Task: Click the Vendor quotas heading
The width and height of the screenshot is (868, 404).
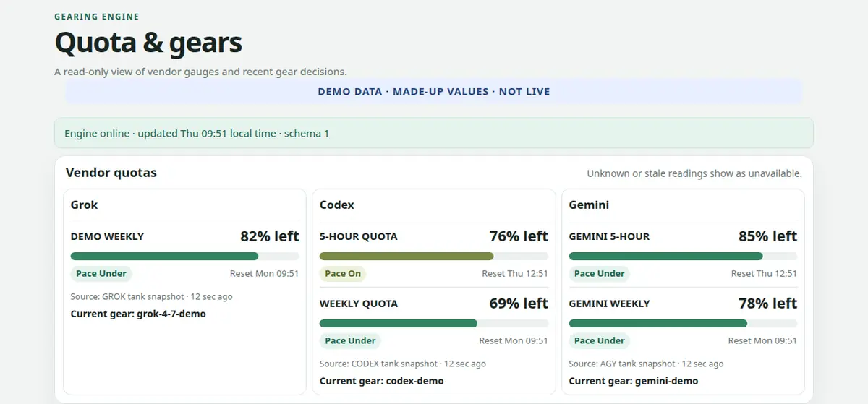Action: 111,173
